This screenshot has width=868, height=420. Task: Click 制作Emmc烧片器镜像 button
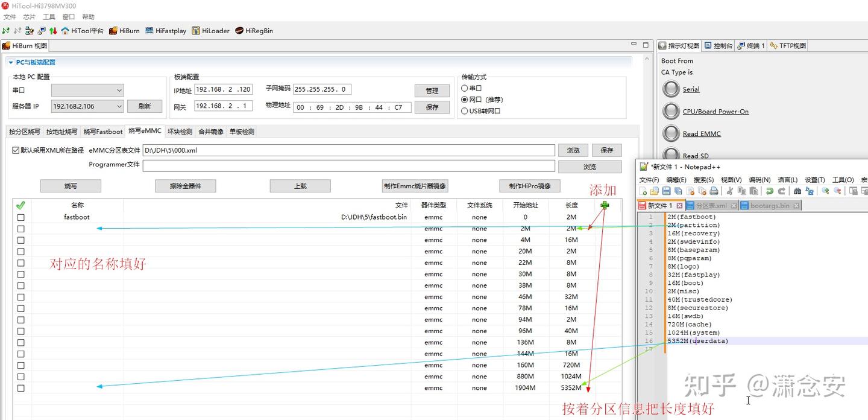pos(415,186)
